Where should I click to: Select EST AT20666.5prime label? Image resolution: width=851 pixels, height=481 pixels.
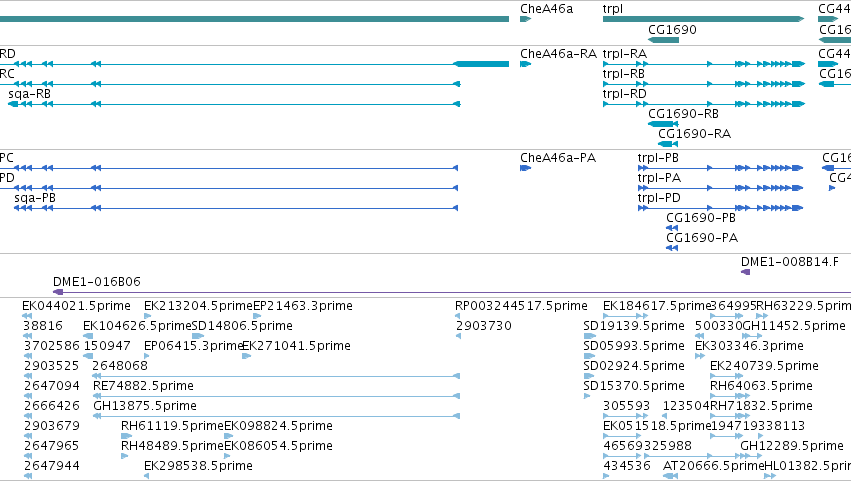point(713,466)
